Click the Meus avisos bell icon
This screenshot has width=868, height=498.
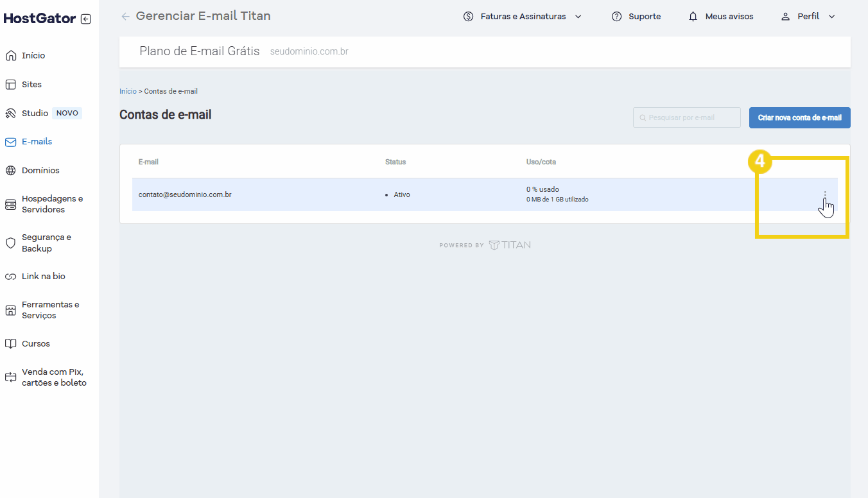(x=693, y=16)
